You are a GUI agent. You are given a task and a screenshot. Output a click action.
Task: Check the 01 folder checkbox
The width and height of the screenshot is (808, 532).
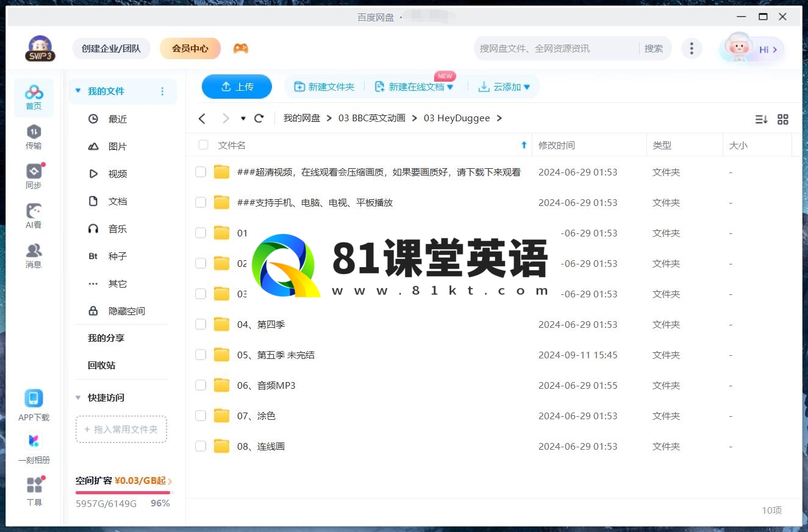pos(201,233)
